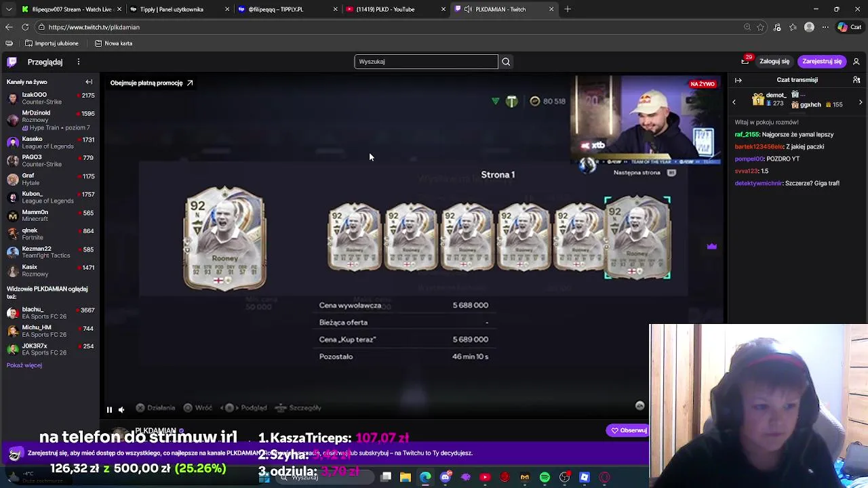The height and width of the screenshot is (488, 868).
Task: Open Microsoft Edge from taskbar
Action: [x=425, y=478]
